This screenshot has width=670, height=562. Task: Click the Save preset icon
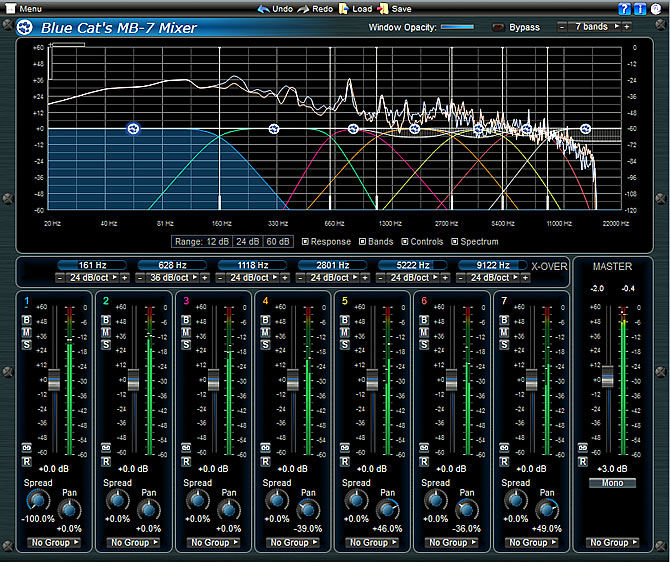pyautogui.click(x=383, y=9)
